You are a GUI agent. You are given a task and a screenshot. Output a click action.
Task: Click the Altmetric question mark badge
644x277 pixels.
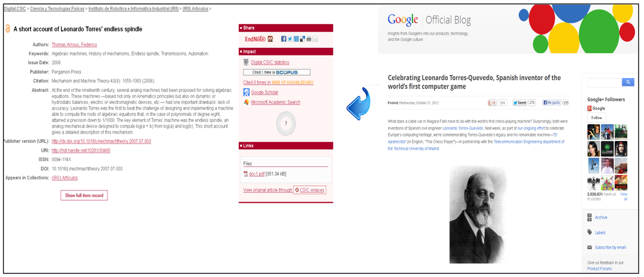(285, 123)
